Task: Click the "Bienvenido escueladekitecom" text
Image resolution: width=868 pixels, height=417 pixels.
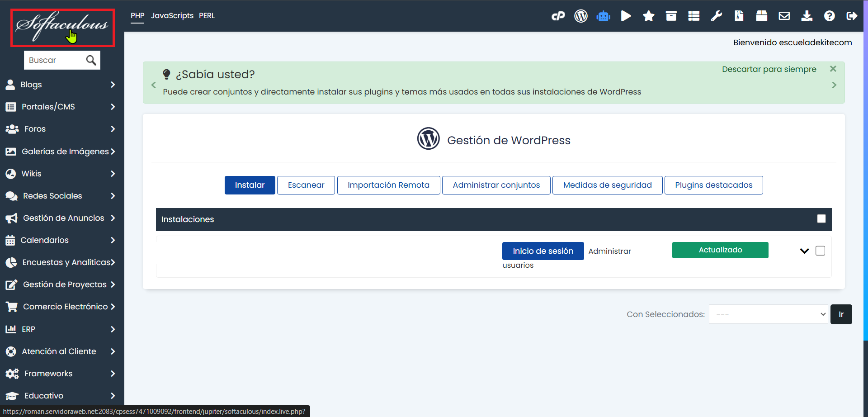Action: coord(793,43)
